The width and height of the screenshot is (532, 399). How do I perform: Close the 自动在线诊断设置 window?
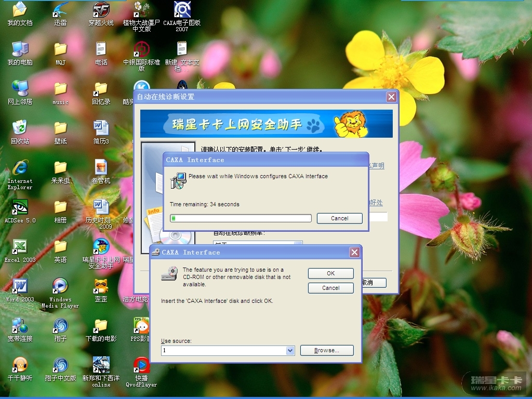click(x=391, y=97)
